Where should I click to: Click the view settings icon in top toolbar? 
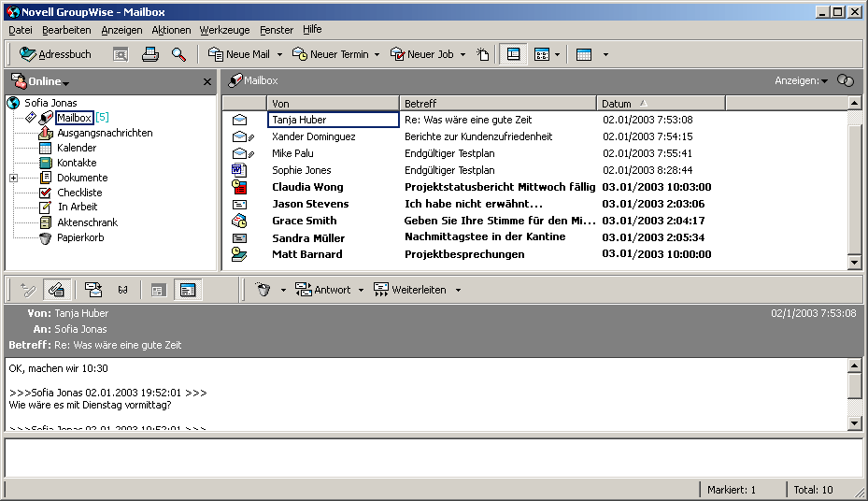(x=541, y=54)
